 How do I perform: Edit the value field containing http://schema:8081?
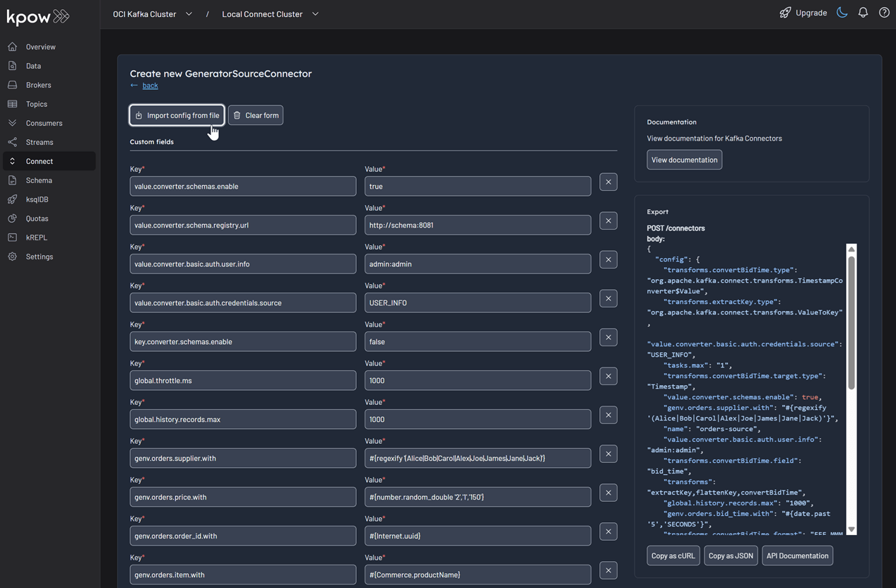[478, 225]
